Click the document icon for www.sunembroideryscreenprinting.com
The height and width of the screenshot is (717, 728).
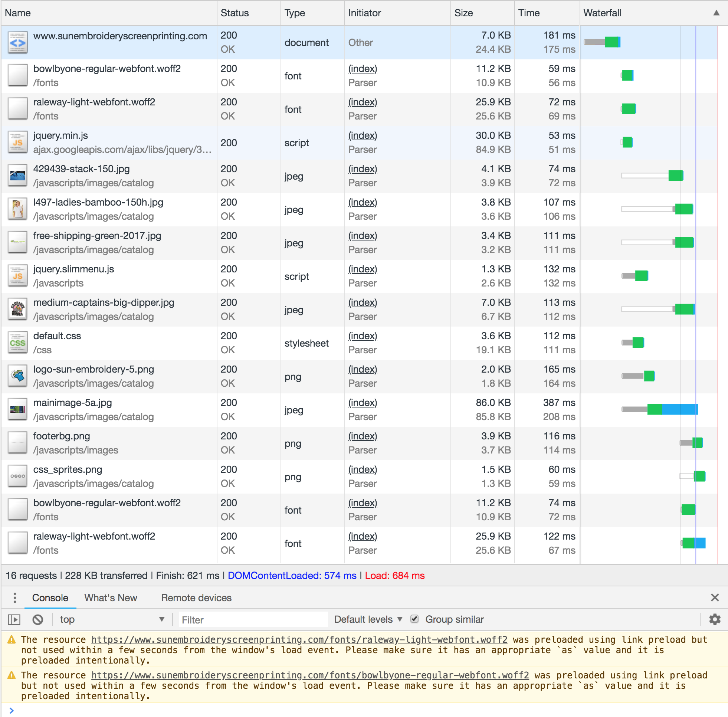pos(18,43)
